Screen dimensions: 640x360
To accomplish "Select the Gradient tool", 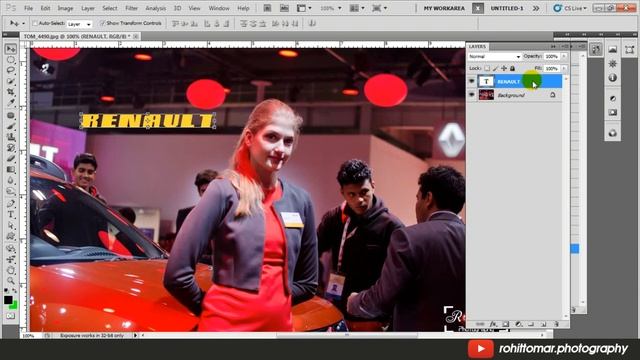I will pos(11,169).
